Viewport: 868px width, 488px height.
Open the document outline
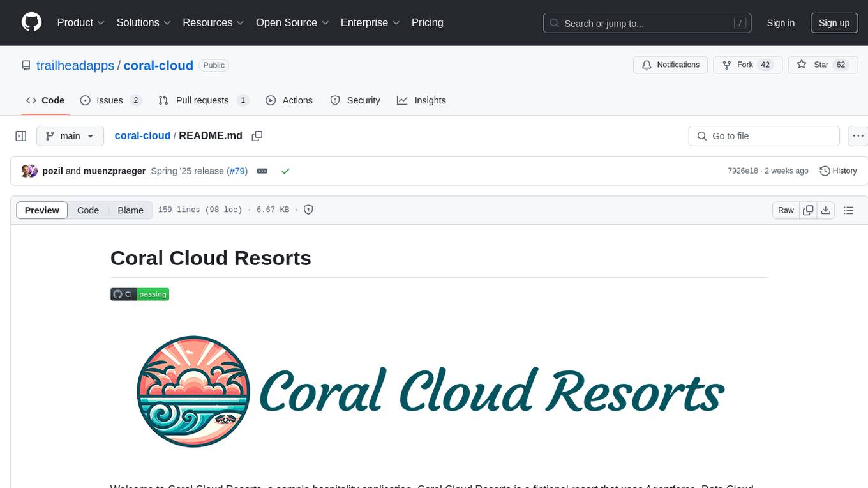(848, 210)
